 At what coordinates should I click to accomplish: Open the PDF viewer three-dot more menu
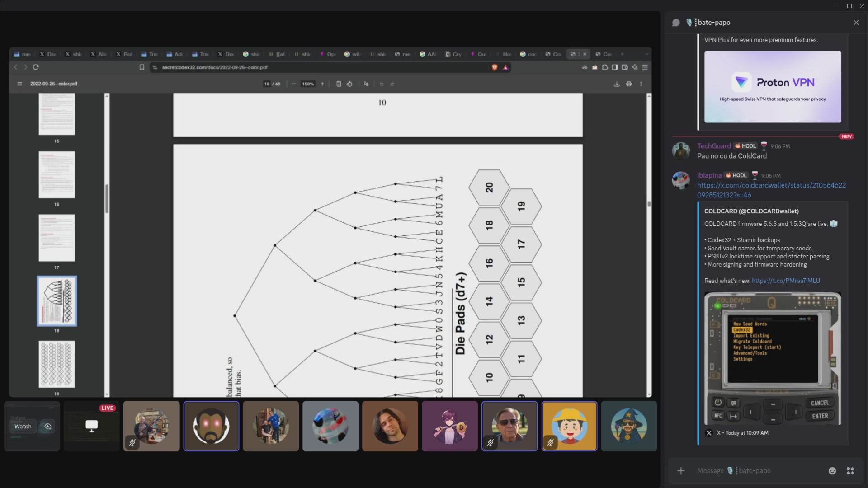(641, 84)
